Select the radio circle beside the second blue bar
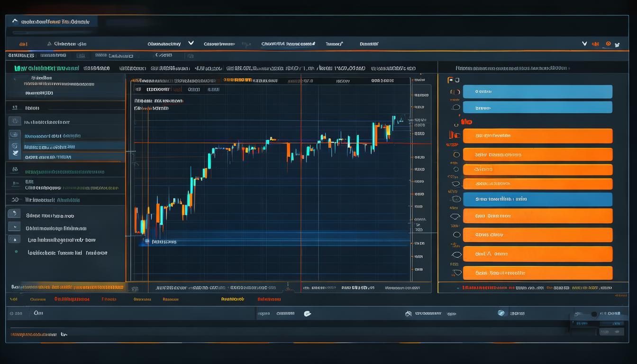This screenshot has height=364, width=637. click(x=455, y=107)
